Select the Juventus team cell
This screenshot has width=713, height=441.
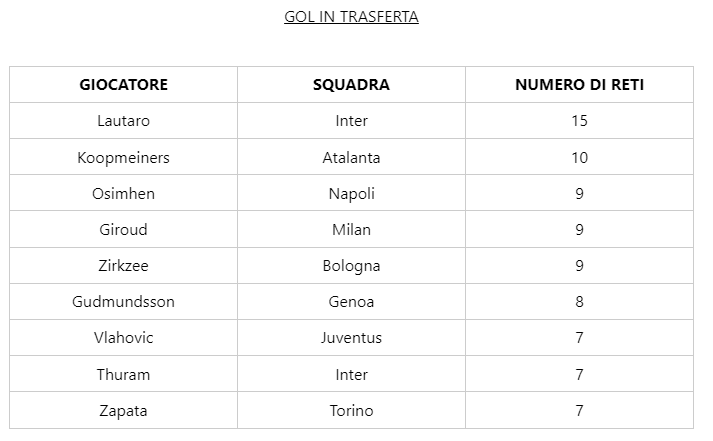pyautogui.click(x=351, y=338)
